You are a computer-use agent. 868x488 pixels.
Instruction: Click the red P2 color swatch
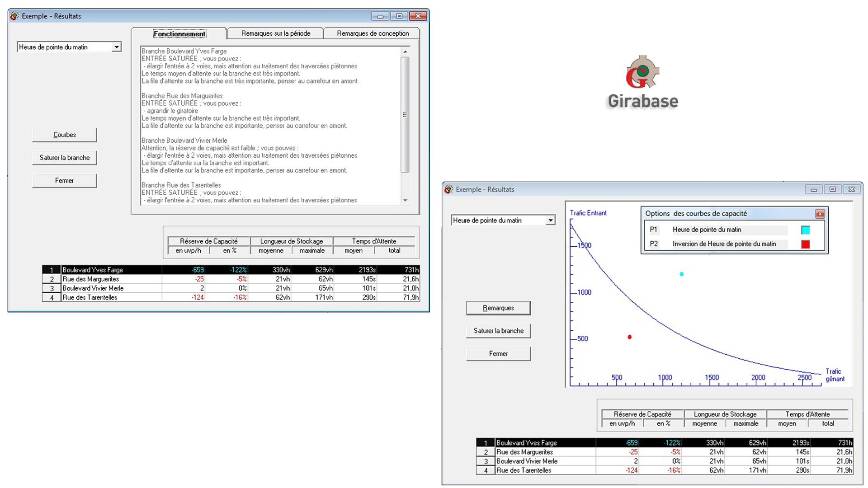coord(805,244)
